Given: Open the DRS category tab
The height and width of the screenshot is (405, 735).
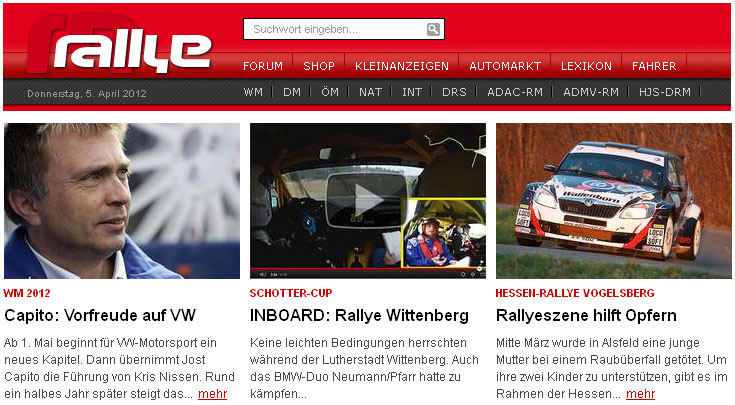Looking at the screenshot, I should tap(454, 92).
